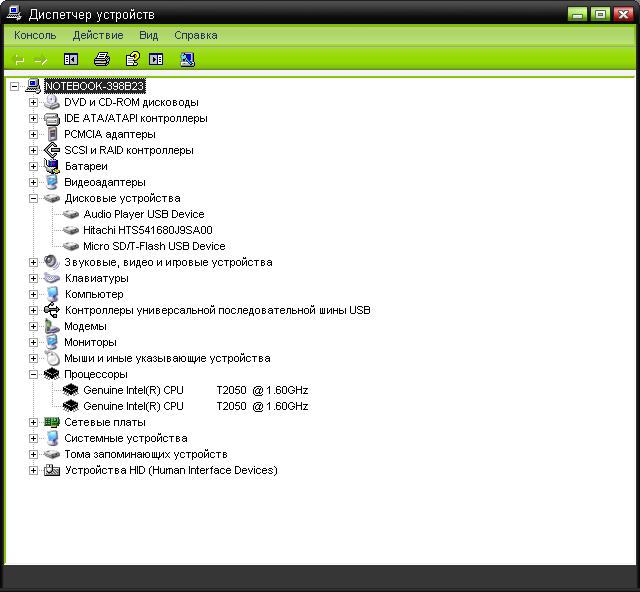The height and width of the screenshot is (592, 640).
Task: Click the Мониторы display icon
Action: coord(52,342)
